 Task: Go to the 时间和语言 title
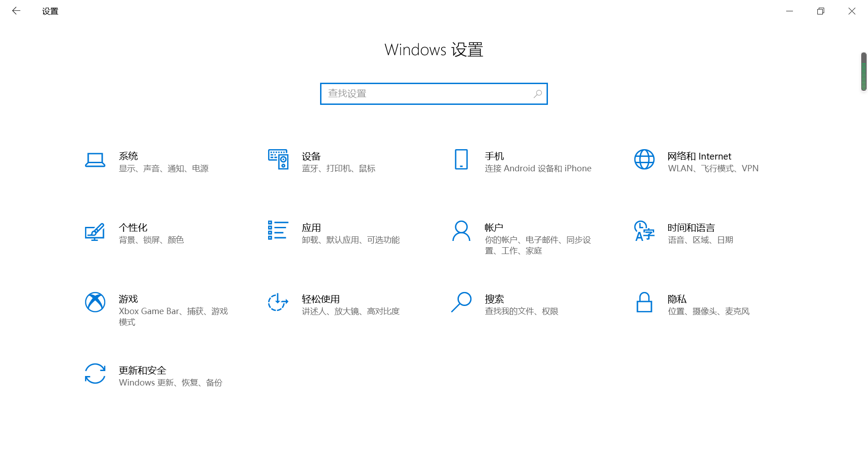[x=691, y=227]
